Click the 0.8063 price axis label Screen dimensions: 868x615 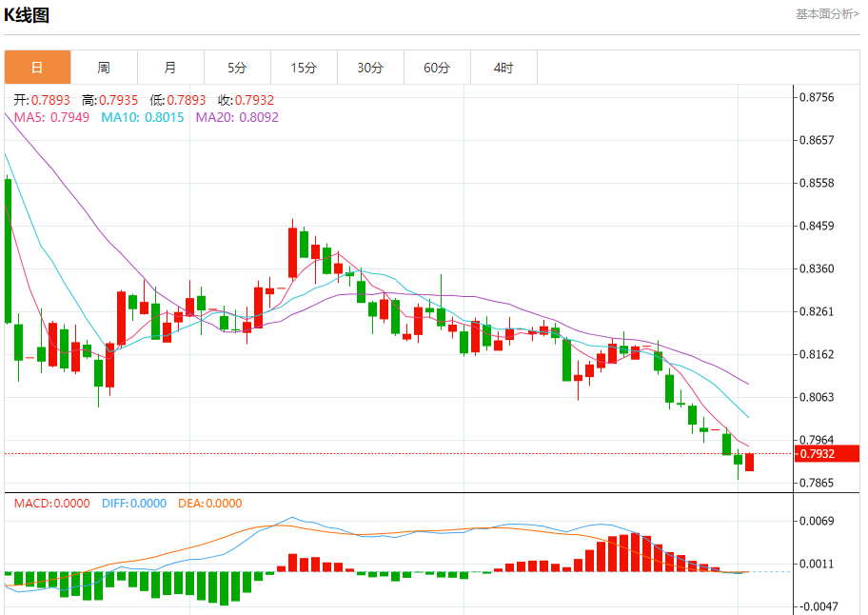[x=817, y=397]
